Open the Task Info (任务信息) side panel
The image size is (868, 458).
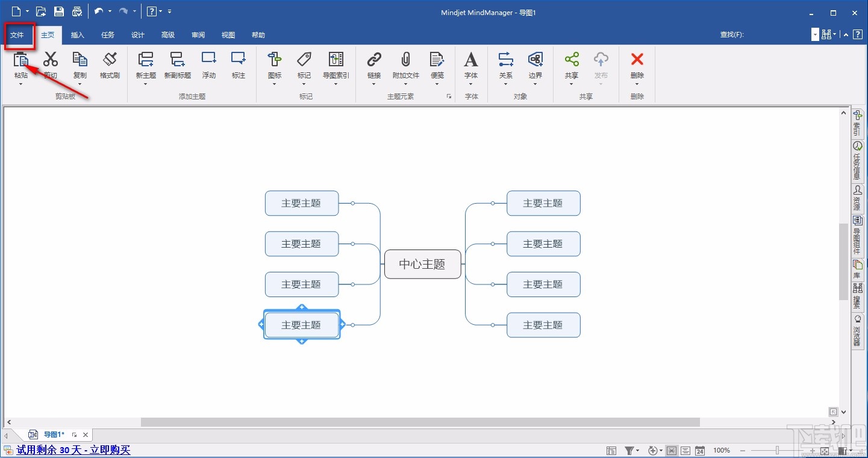pos(857,160)
